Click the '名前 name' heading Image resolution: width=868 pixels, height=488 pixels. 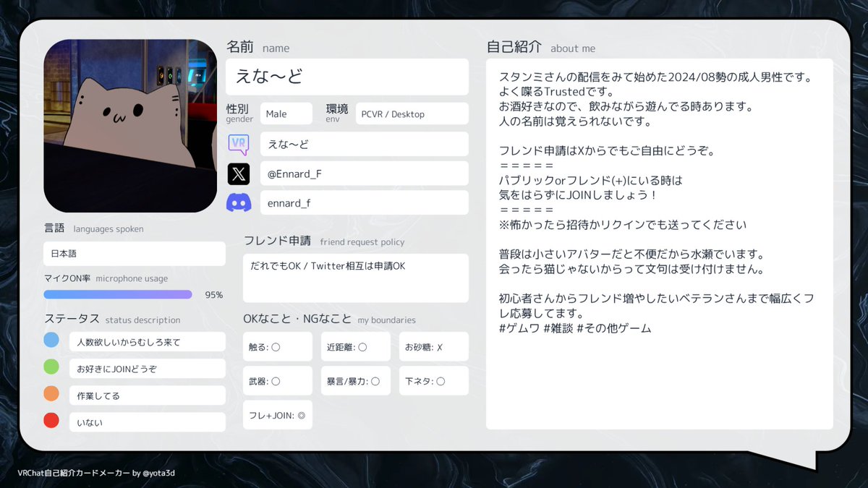pos(258,47)
